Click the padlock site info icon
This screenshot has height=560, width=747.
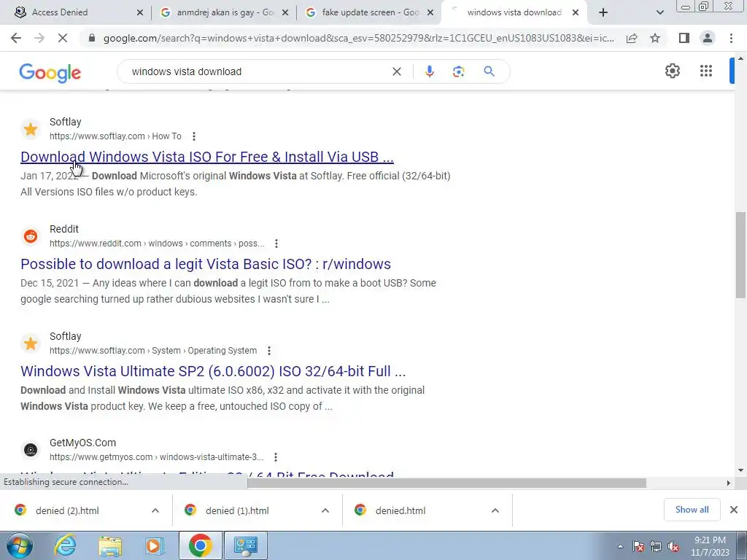[x=92, y=38]
